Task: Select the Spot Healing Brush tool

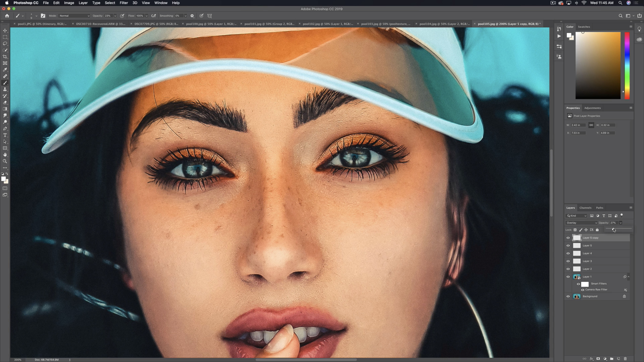Action: point(5,76)
